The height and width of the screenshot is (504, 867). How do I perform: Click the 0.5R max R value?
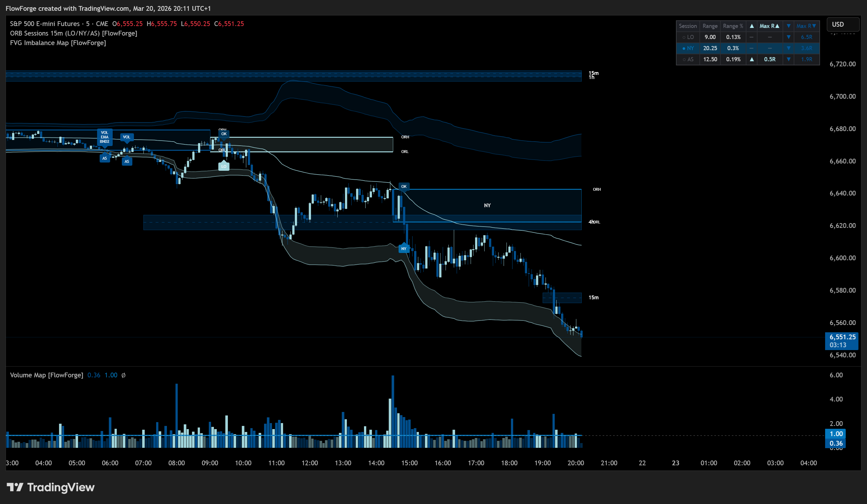pyautogui.click(x=770, y=59)
